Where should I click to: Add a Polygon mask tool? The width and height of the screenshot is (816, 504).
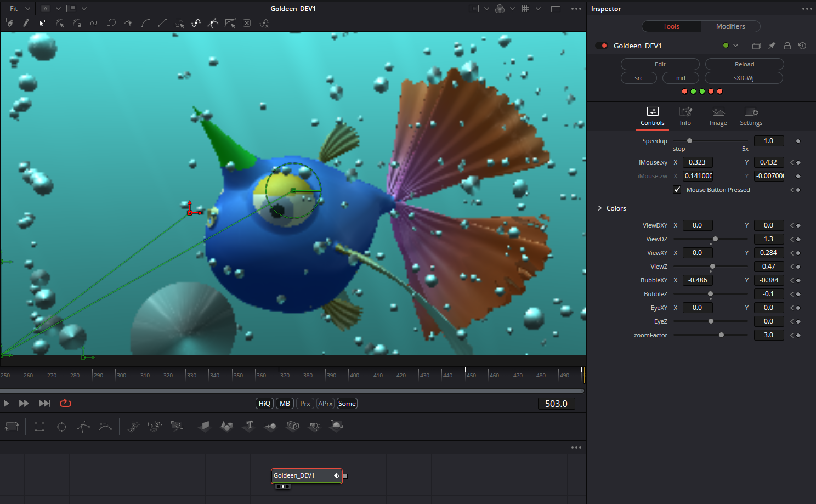pos(83,427)
